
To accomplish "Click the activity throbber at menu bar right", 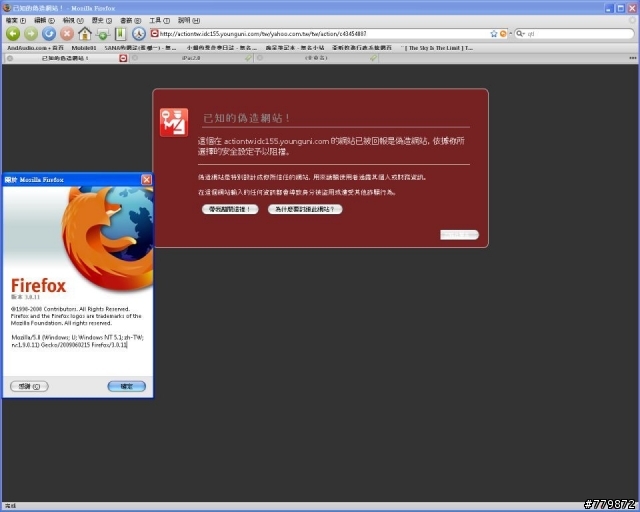I will click(633, 20).
